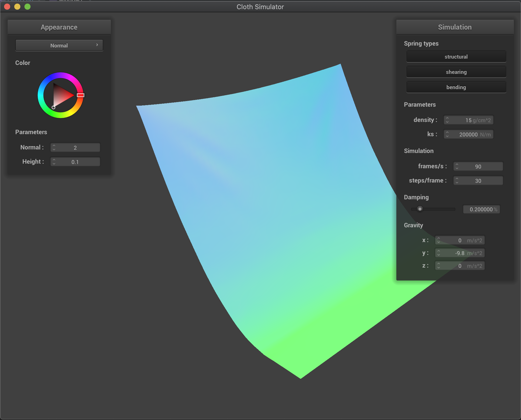Click the Simulation panel header

coord(455,27)
